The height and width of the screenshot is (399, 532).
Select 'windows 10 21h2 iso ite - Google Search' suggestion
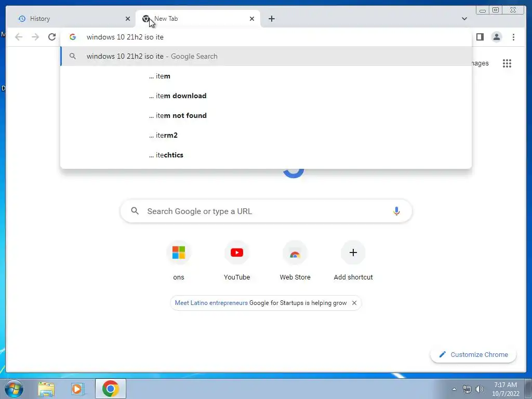point(266,56)
